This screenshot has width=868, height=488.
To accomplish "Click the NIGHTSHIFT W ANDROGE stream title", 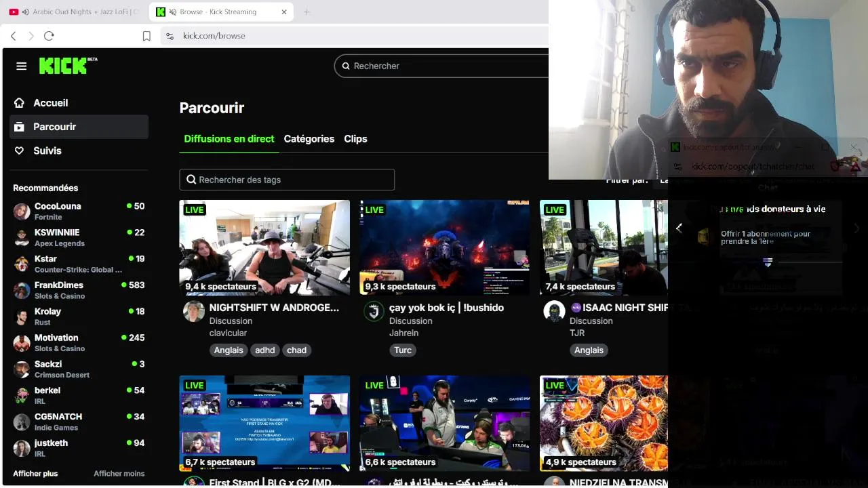I will coord(274,308).
